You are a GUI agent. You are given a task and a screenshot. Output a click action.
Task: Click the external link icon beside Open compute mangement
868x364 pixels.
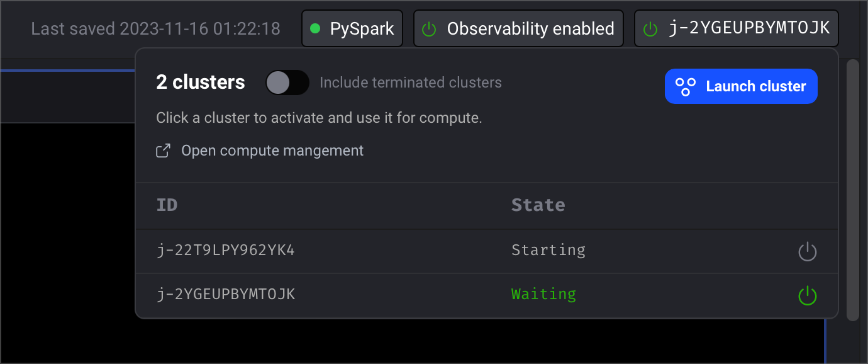(163, 151)
